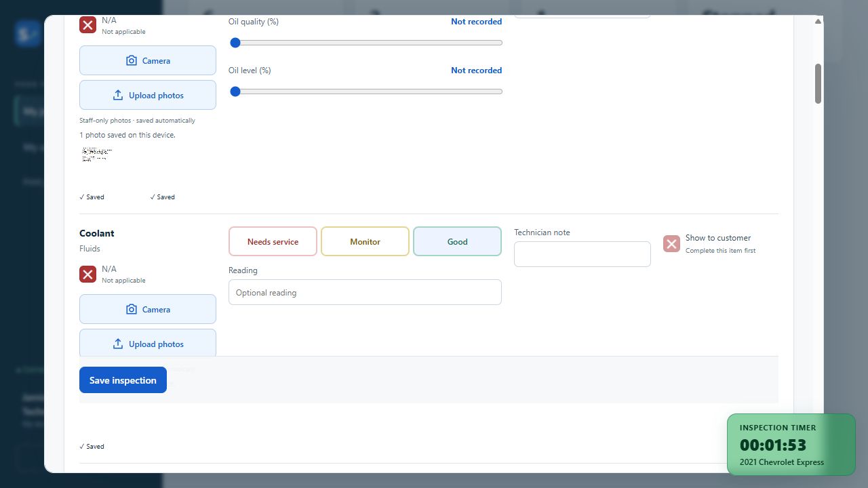Focus the Coolant Technician note field
This screenshot has width=868, height=488.
coord(583,254)
